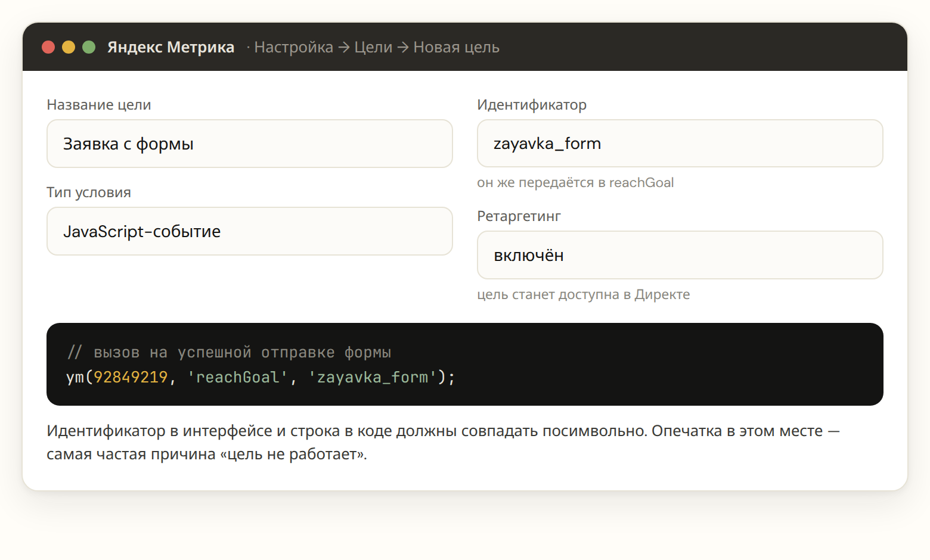Click the 'reachGoal' string in the code

pyautogui.click(x=237, y=377)
